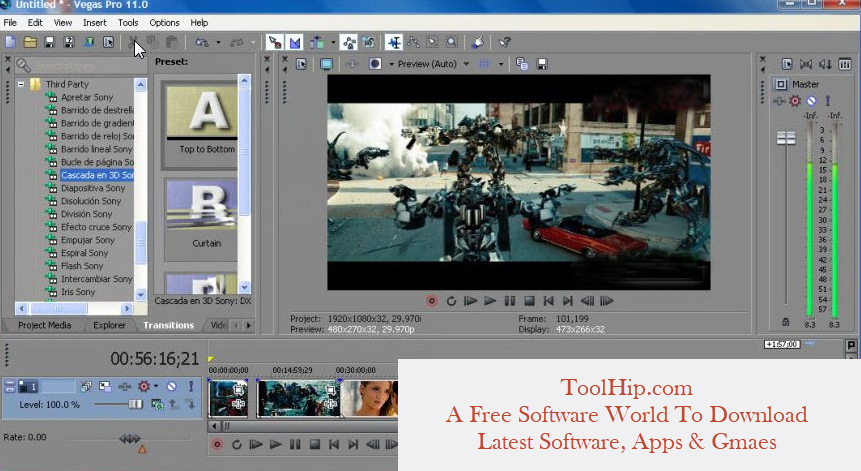The height and width of the screenshot is (471, 861).
Task: Create a new project with the New icon
Action: [x=10, y=42]
